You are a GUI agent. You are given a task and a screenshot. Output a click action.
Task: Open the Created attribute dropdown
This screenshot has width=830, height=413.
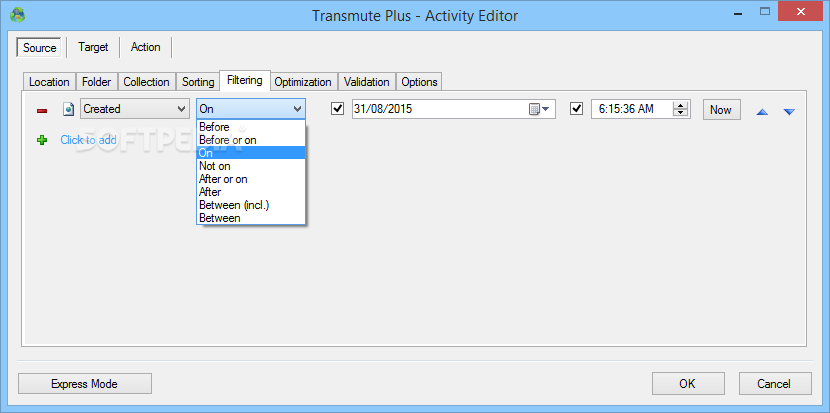(x=135, y=109)
